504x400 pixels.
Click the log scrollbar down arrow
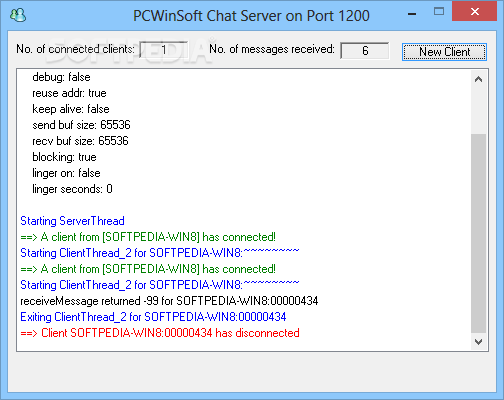[x=479, y=342]
